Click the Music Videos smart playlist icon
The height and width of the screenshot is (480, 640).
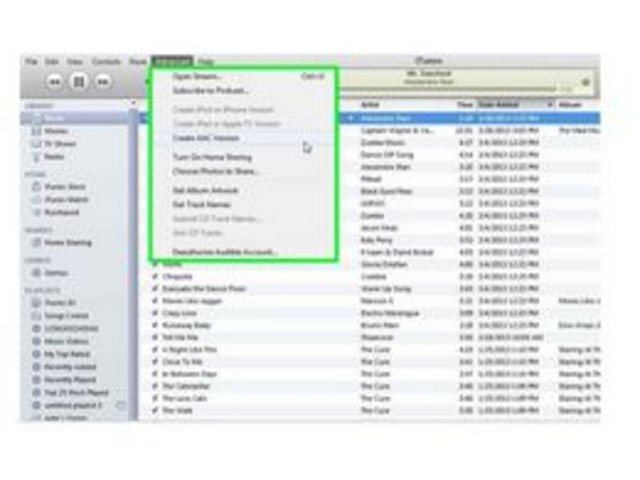pyautogui.click(x=37, y=341)
